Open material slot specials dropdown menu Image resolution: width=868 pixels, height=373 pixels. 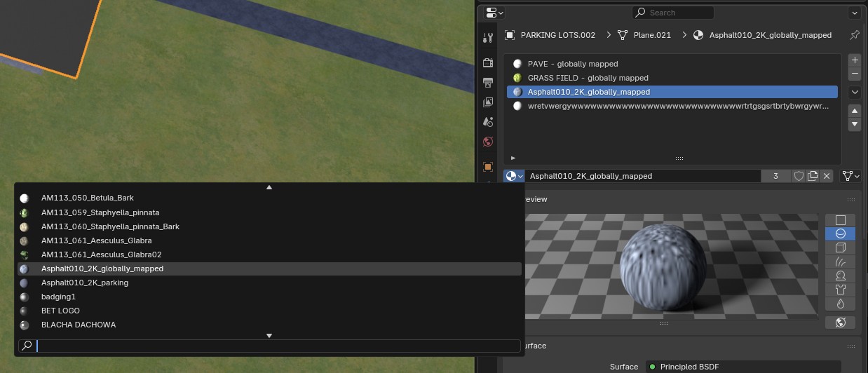click(x=855, y=92)
